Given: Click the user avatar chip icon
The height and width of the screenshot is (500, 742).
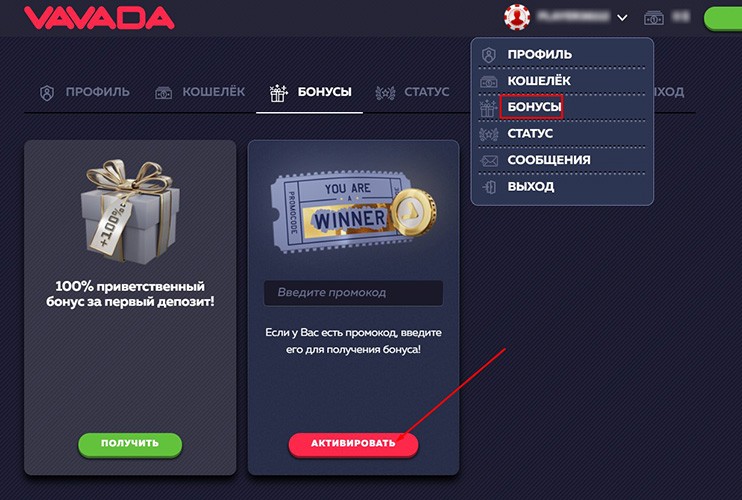Looking at the screenshot, I should click(517, 18).
